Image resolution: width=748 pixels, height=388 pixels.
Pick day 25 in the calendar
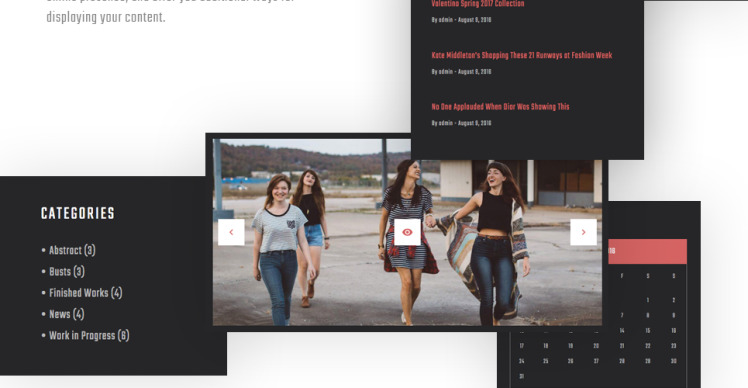tap(545, 361)
